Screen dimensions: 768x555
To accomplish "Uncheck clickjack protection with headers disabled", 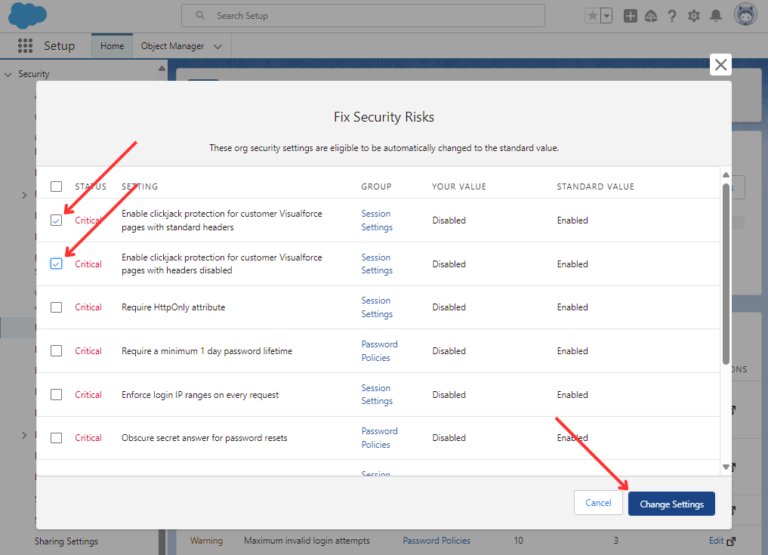I will click(56, 264).
